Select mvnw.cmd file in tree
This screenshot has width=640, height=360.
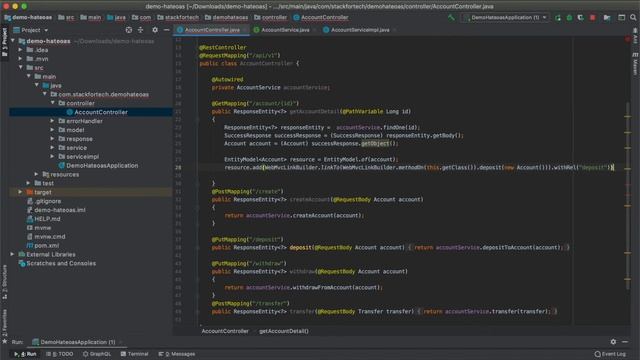46,237
